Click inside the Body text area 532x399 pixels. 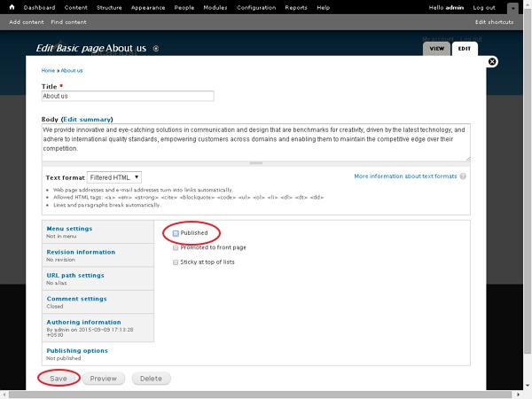coord(256,143)
